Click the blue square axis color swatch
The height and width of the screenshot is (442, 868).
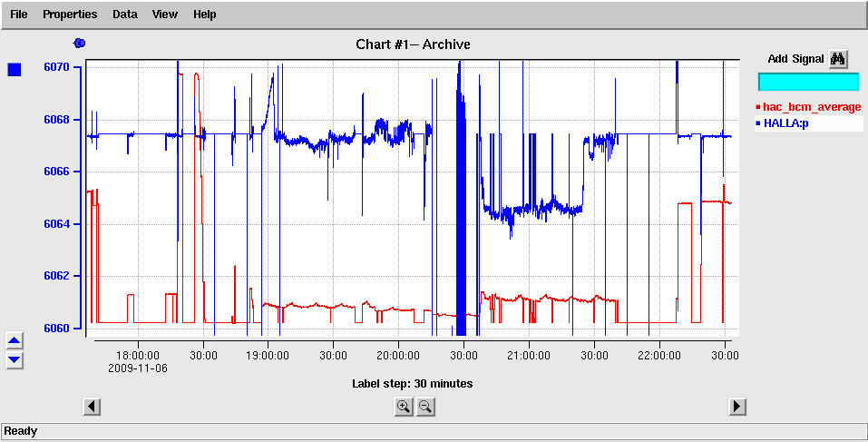coord(15,70)
